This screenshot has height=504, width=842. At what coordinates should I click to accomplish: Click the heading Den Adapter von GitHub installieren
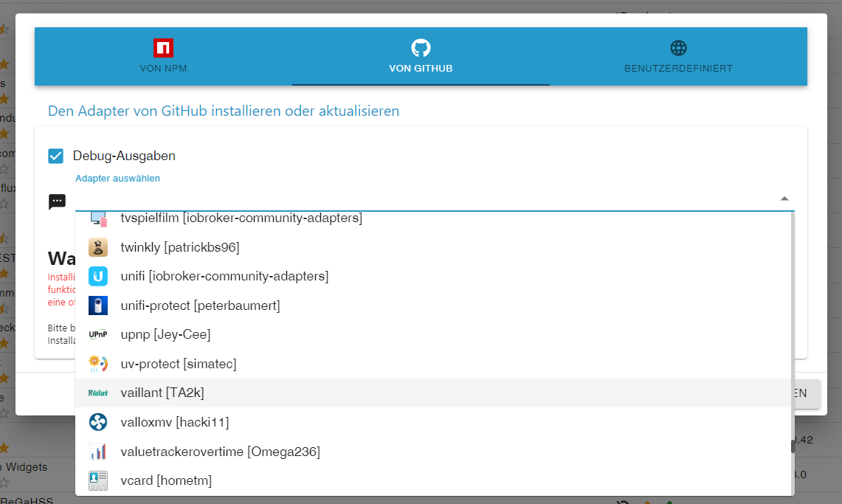224,111
